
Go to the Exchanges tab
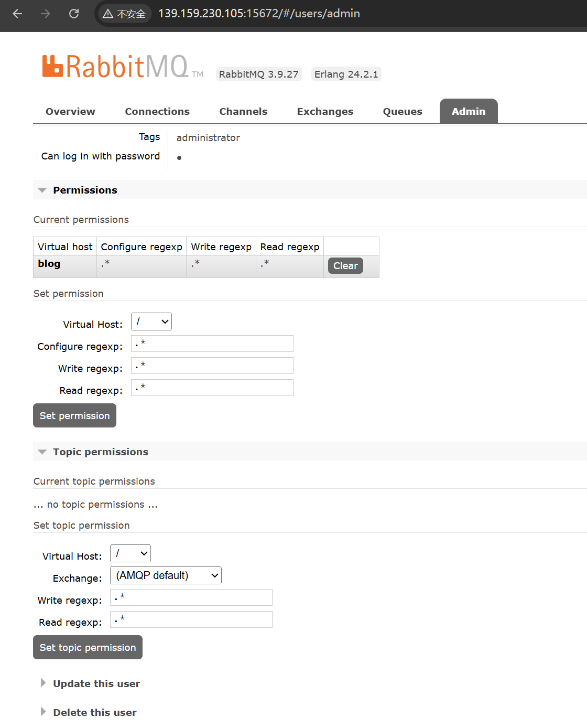pyautogui.click(x=325, y=111)
